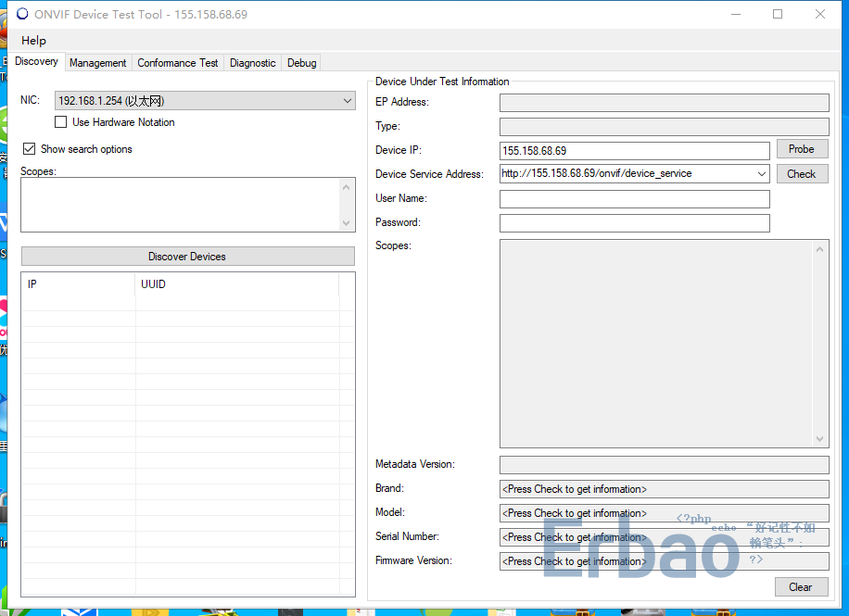The width and height of the screenshot is (849, 616).
Task: Uncheck Show search options
Action: pos(30,149)
